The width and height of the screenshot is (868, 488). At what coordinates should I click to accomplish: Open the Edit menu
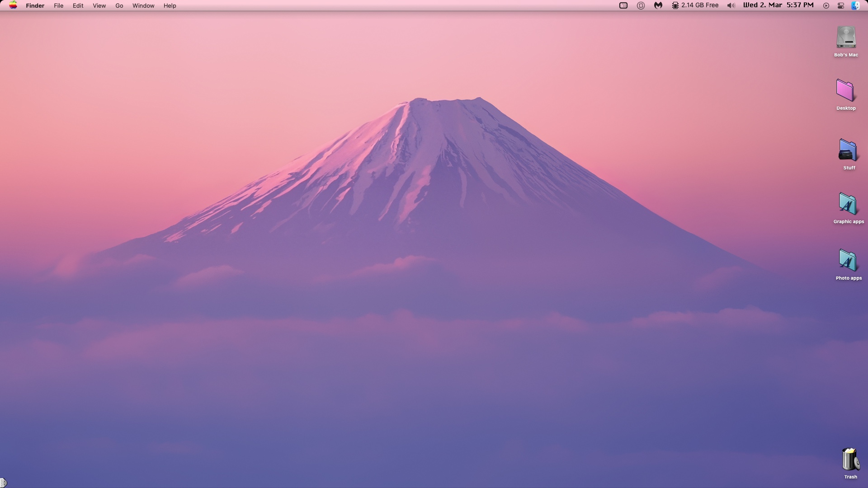coord(78,6)
